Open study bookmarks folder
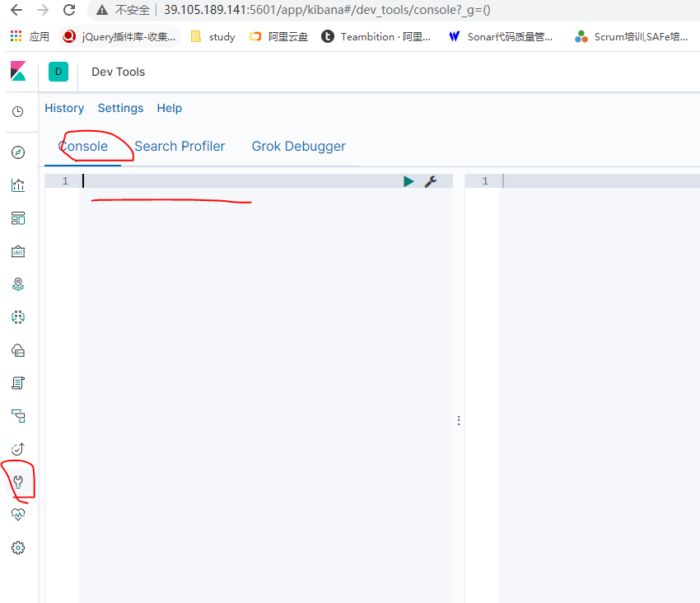700x603 pixels. coord(213,36)
